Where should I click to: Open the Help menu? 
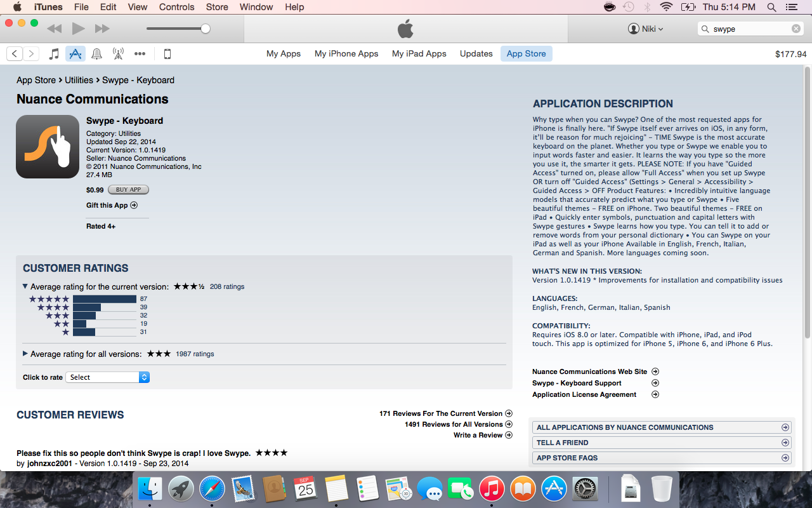click(294, 7)
